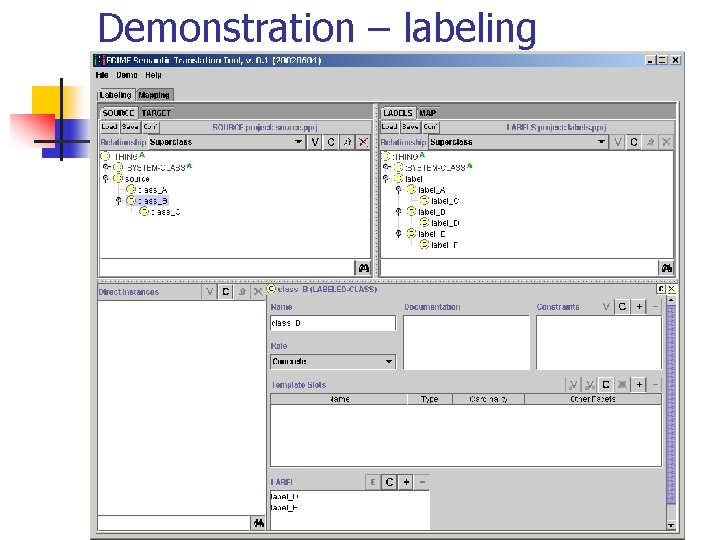
Task: Click Create (C) icon for LABEL field
Action: pyautogui.click(x=389, y=482)
